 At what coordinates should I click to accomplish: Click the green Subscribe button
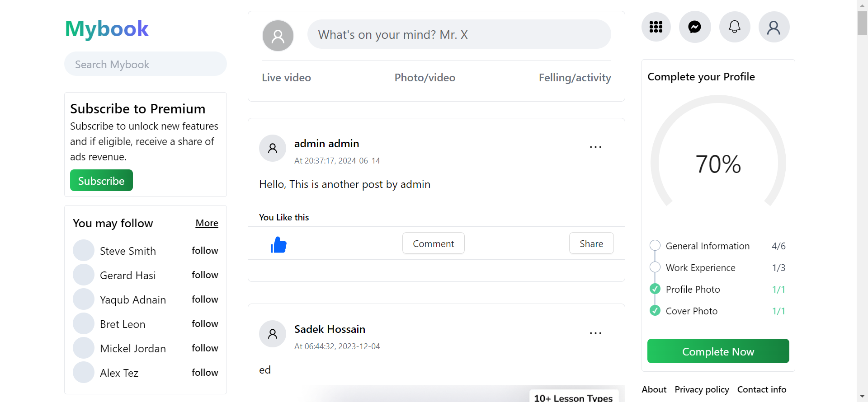coord(101,180)
